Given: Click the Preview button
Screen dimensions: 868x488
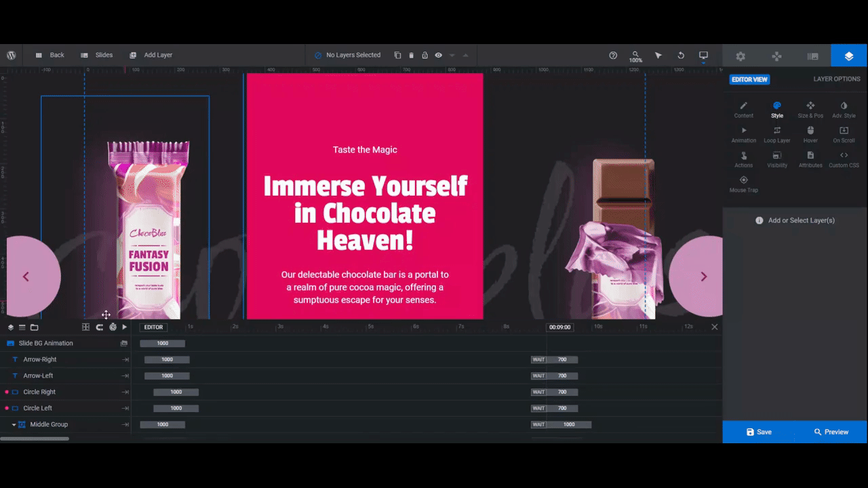Looking at the screenshot, I should click(831, 432).
